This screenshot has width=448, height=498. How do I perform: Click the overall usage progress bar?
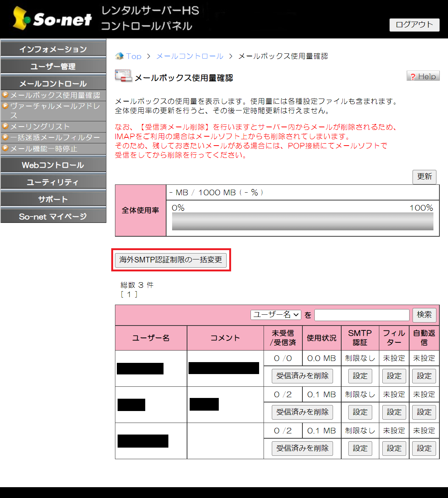(x=302, y=221)
